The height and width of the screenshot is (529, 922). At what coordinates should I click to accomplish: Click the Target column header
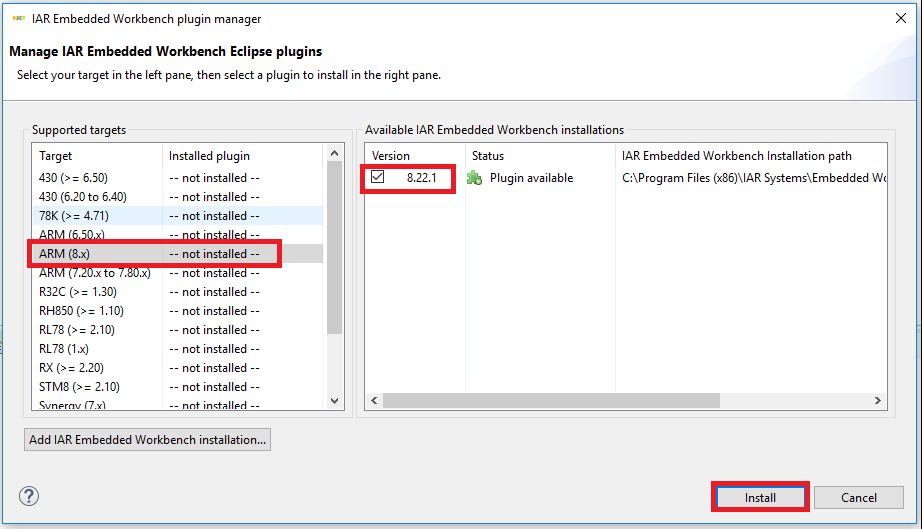[x=97, y=156]
